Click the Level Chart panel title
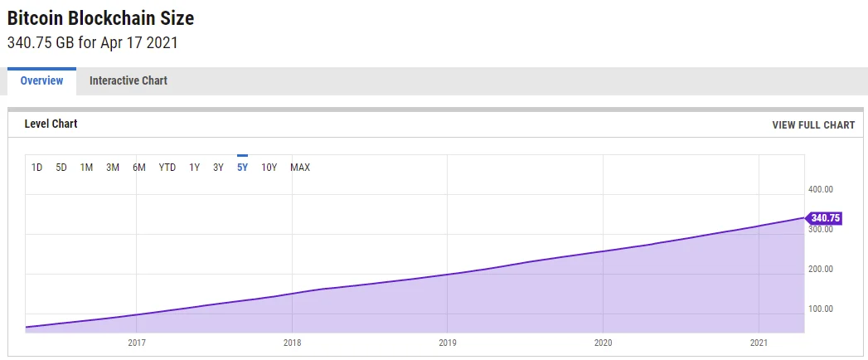This screenshot has width=868, height=360. click(x=51, y=124)
